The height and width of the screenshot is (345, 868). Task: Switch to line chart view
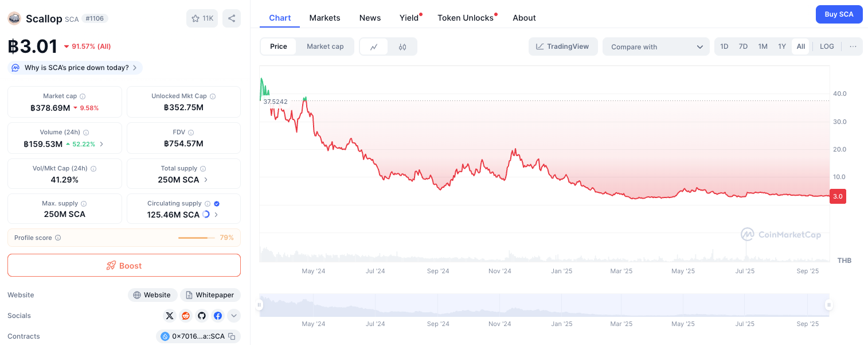(x=374, y=46)
